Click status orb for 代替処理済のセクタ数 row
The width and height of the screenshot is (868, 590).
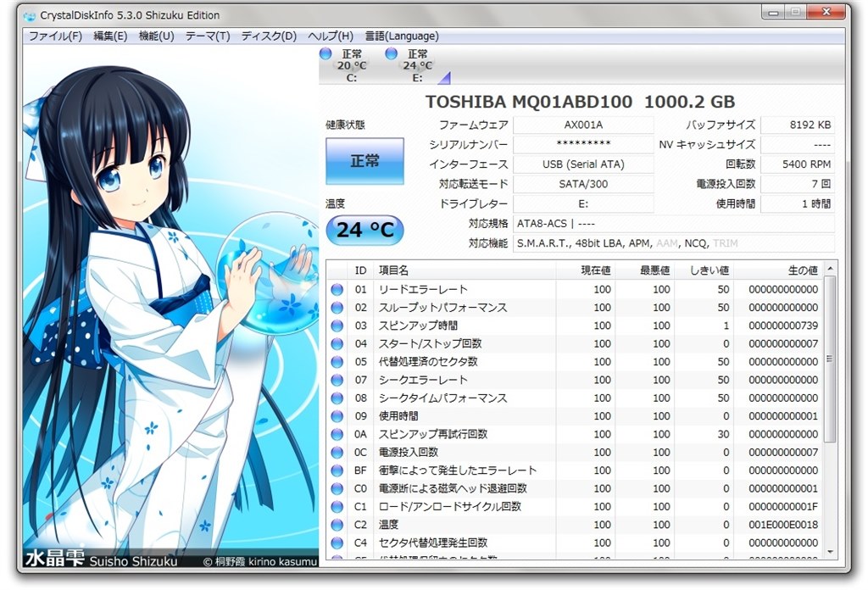[x=337, y=362]
